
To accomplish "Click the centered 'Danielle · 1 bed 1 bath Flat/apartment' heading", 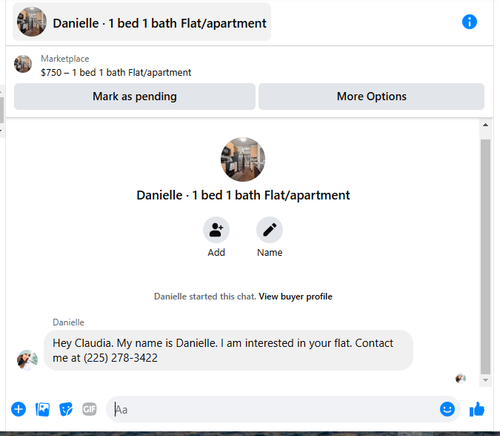I will point(243,195).
